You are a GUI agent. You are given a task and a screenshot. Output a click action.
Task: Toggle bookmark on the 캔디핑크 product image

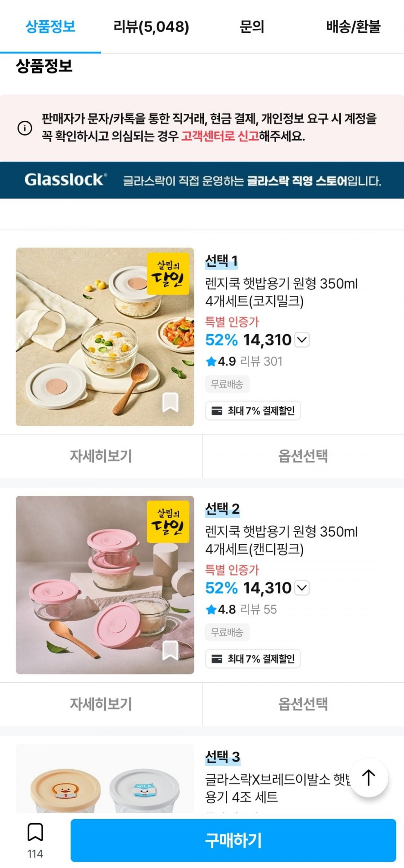[170, 650]
